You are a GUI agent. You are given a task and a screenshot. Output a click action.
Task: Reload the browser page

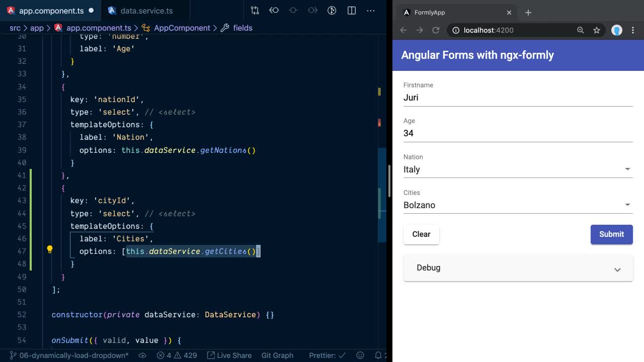436,30
